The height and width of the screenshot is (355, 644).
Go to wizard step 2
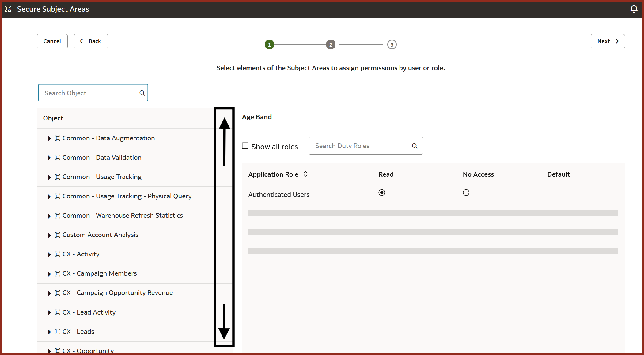click(x=331, y=45)
